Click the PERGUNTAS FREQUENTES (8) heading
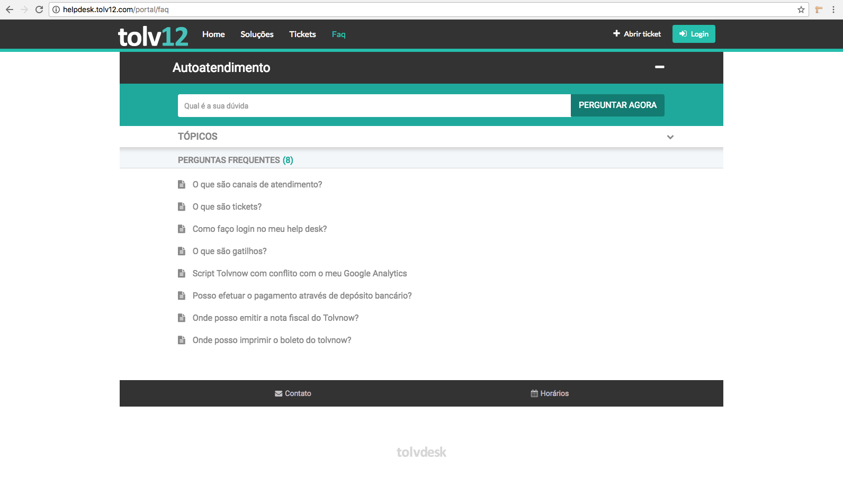The image size is (843, 504). click(x=236, y=160)
